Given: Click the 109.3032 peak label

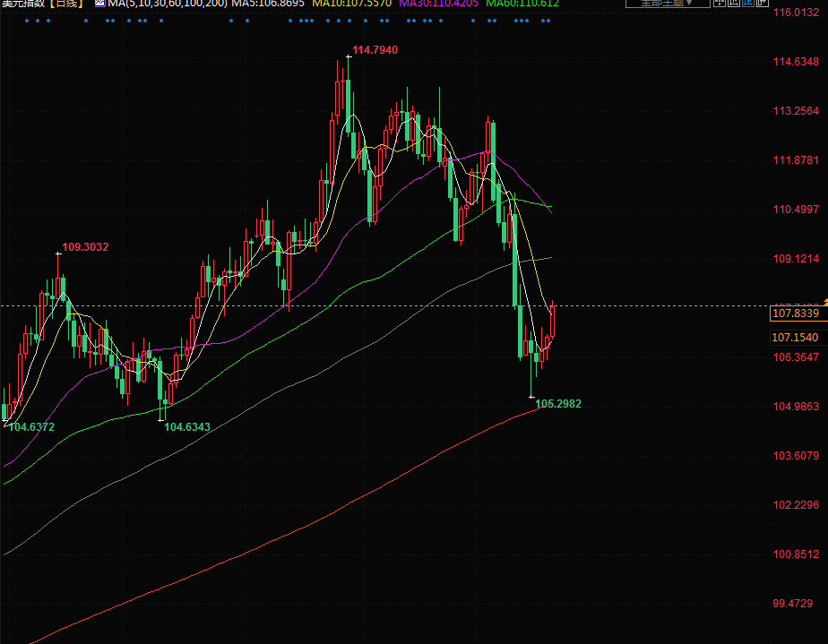Looking at the screenshot, I should 85,246.
